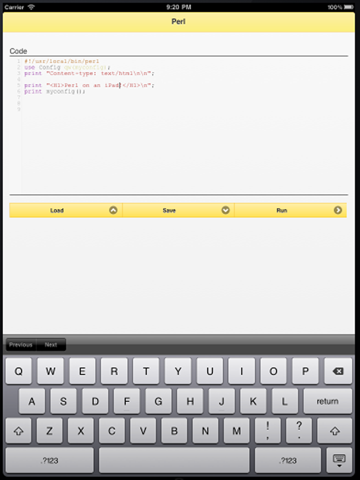Click the 9:20 PM clock
The image size is (360, 480).
coord(179,7)
